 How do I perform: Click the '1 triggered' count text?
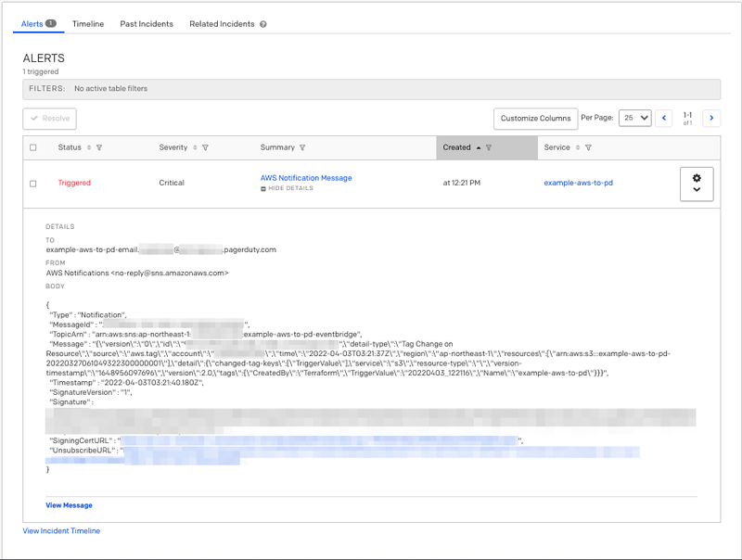point(41,71)
